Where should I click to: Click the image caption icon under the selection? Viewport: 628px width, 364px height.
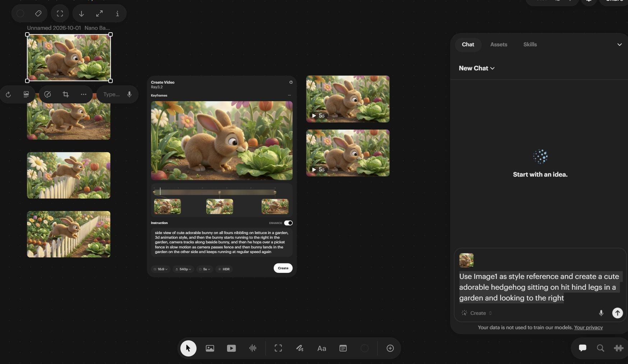point(26,94)
